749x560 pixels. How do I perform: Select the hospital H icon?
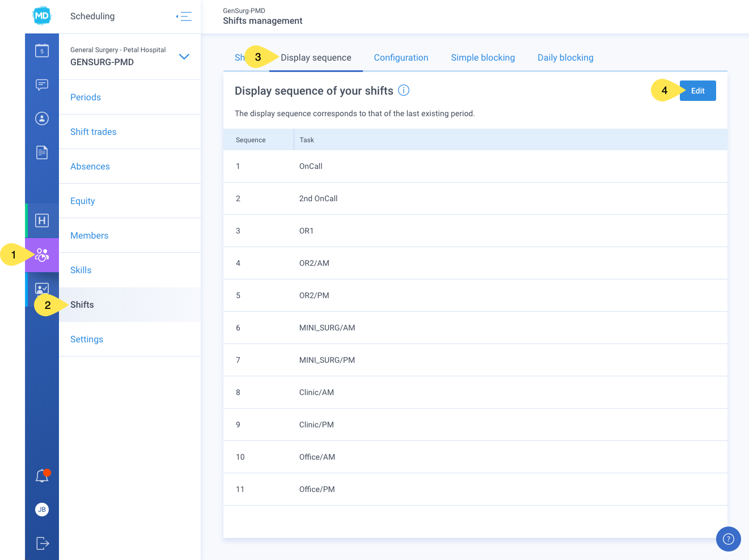pyautogui.click(x=42, y=220)
